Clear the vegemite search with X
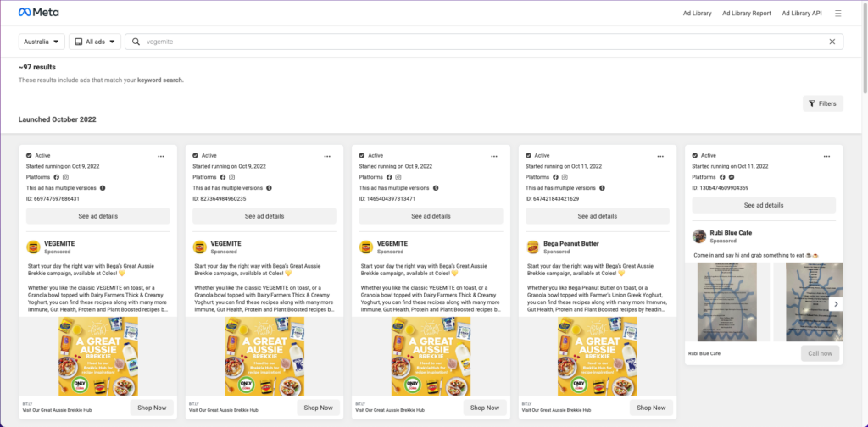Screen dimensions: 868x427 (x=832, y=42)
